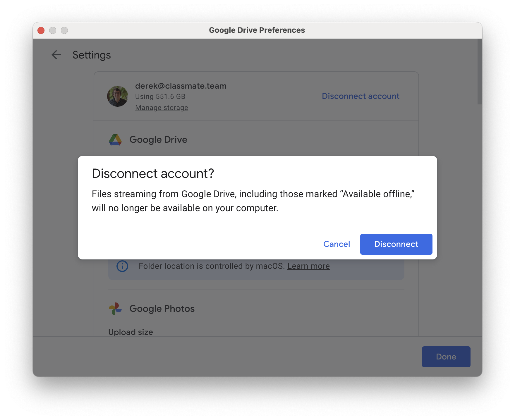This screenshot has width=515, height=420.
Task: Click the derek@classmate.team email text
Action: tap(181, 86)
